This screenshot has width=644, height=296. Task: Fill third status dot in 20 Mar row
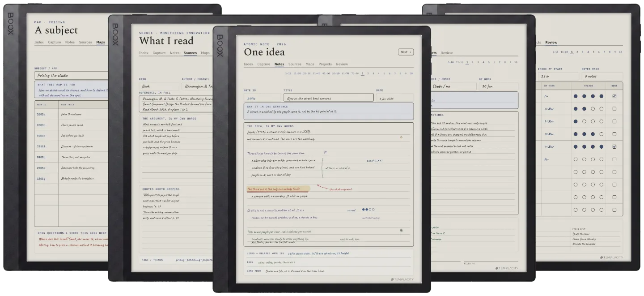click(593, 109)
